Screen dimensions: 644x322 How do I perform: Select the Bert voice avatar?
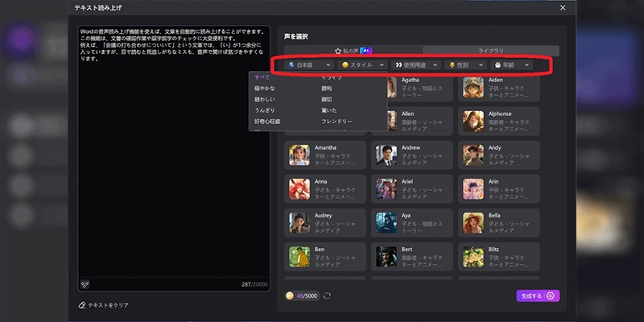[x=386, y=257]
